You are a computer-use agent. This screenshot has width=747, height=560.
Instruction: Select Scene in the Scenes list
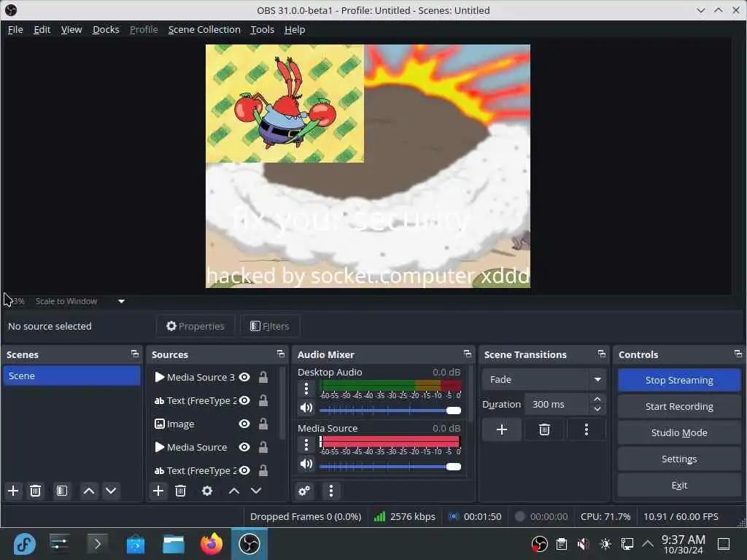pyautogui.click(x=71, y=376)
